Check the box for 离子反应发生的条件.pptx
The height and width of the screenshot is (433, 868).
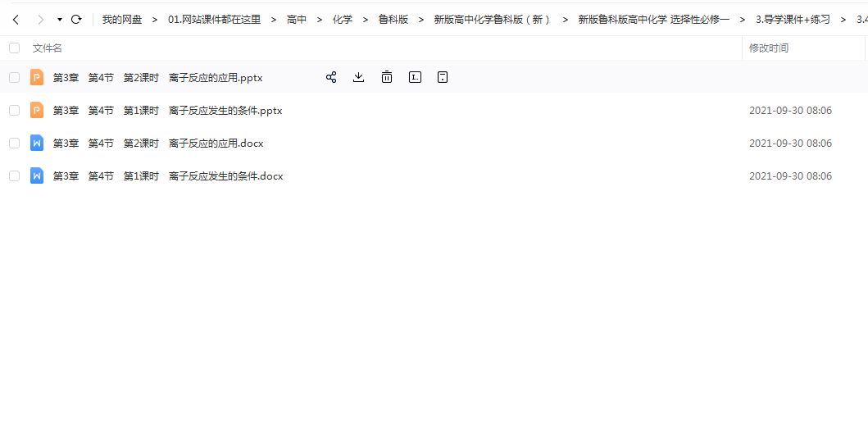tap(15, 110)
